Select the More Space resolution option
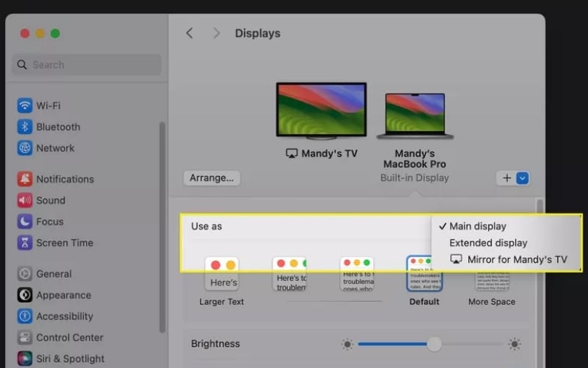 coord(492,281)
